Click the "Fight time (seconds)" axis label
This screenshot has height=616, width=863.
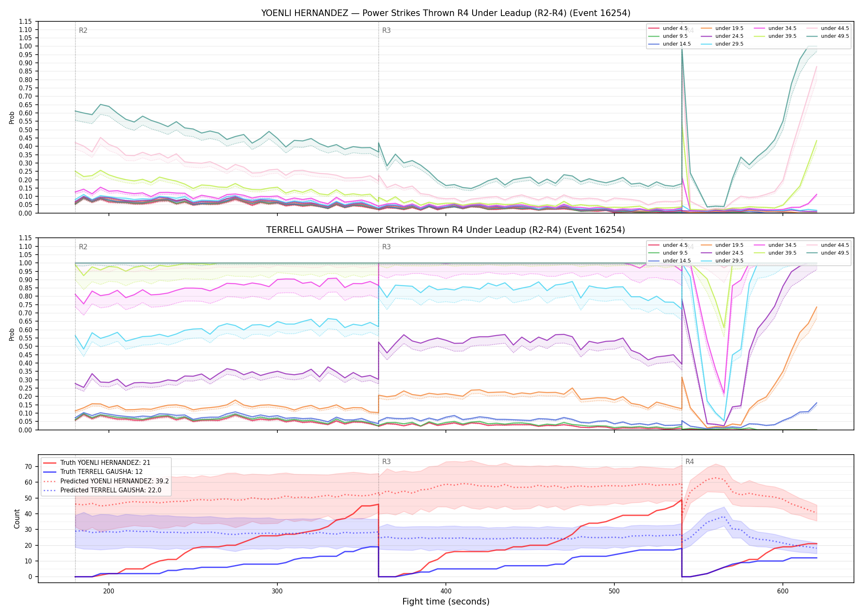click(446, 602)
